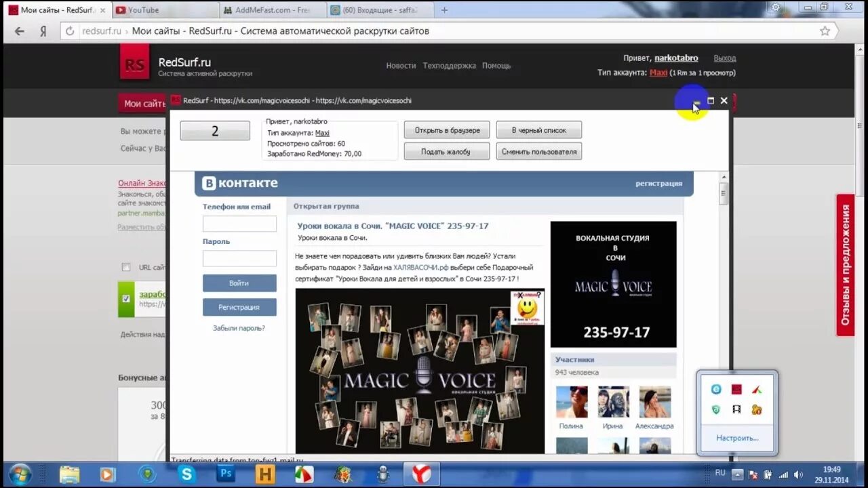The width and height of the screenshot is (868, 488).
Task: Open Photoshop from taskbar
Action: pyautogui.click(x=226, y=474)
